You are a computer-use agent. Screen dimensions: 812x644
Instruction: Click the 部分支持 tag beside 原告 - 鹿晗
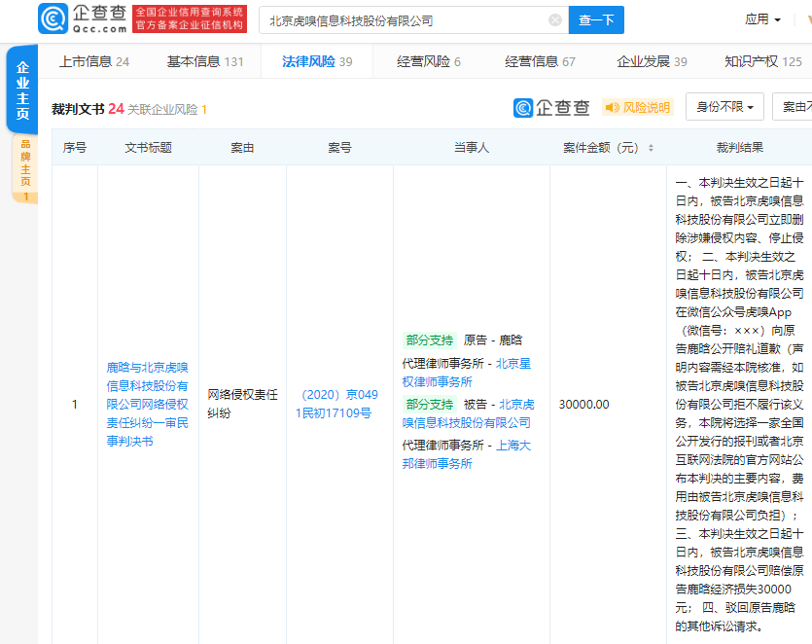pos(429,340)
